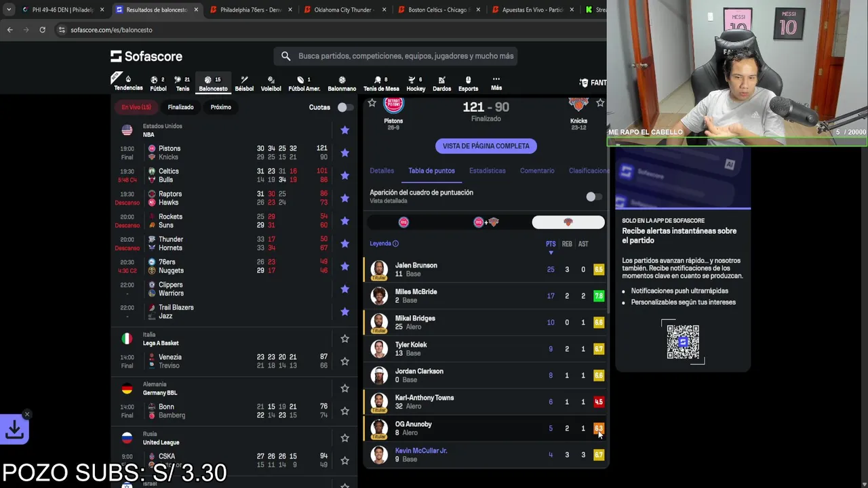Favorite the Germany BBL league star

[344, 388]
